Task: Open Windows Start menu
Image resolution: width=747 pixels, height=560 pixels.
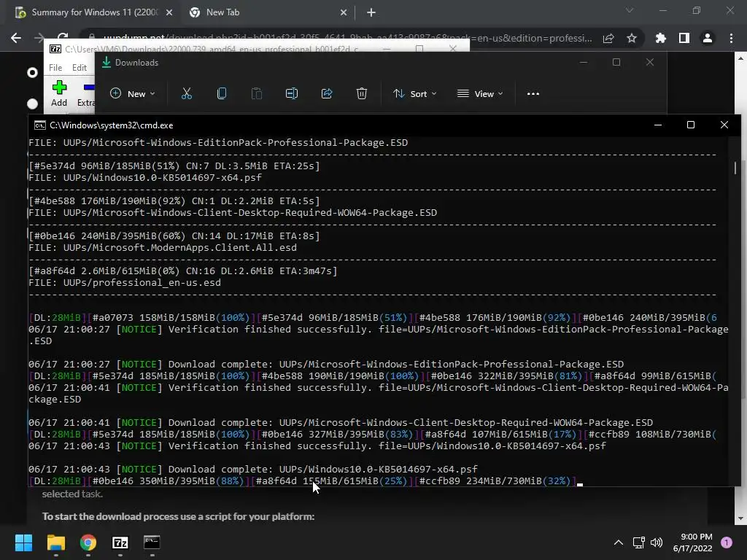Action: tap(23, 542)
